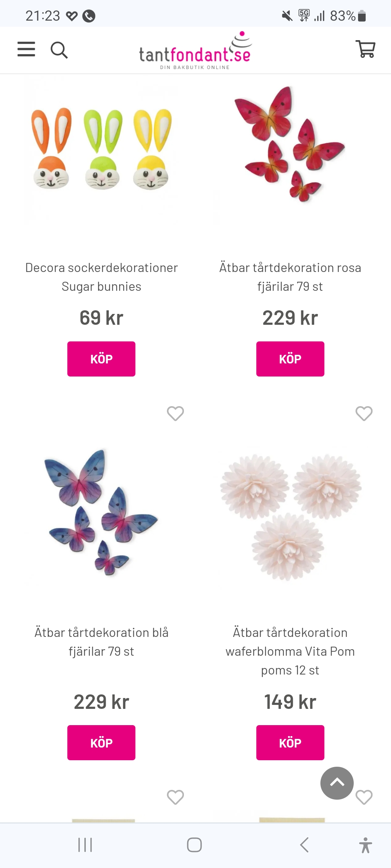Screen dimensions: 391x868
Task: Add blå fjärilar to cart with KÖP
Action: pos(101,743)
